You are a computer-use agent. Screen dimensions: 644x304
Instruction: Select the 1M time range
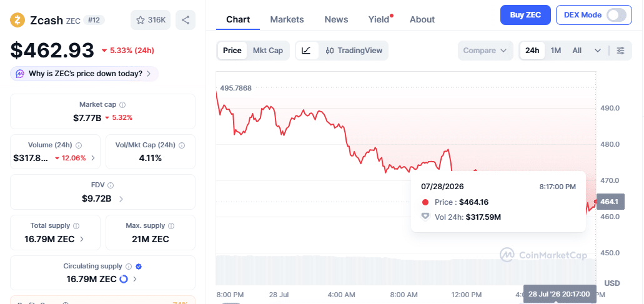[x=556, y=51]
